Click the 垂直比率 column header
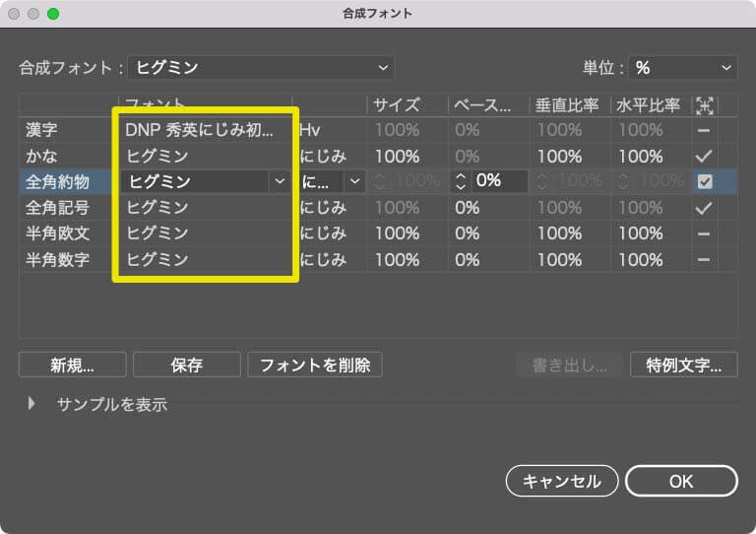 (567, 104)
